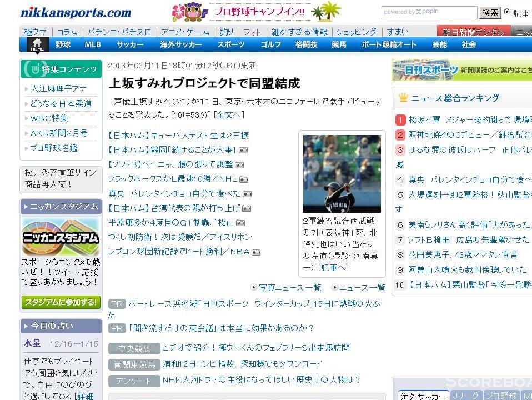
Task: Select the 記事 radio button
Action: click(x=506, y=12)
